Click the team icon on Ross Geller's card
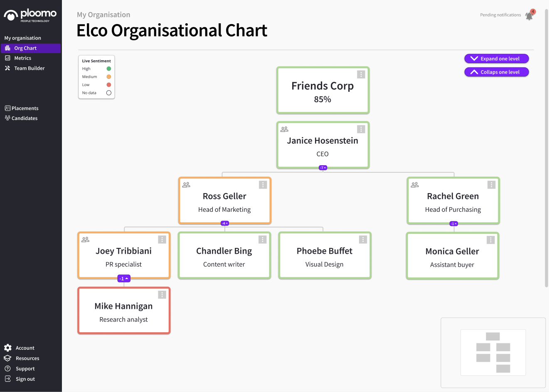 coord(186,184)
